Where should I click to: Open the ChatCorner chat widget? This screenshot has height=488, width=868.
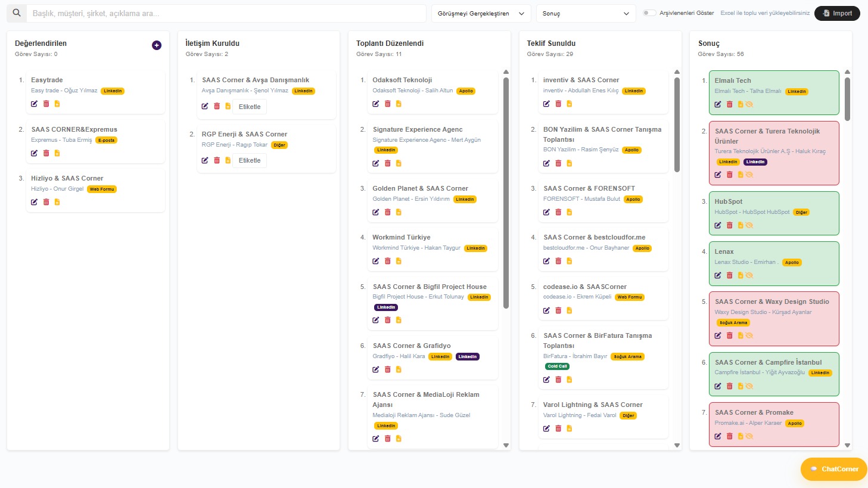click(834, 469)
